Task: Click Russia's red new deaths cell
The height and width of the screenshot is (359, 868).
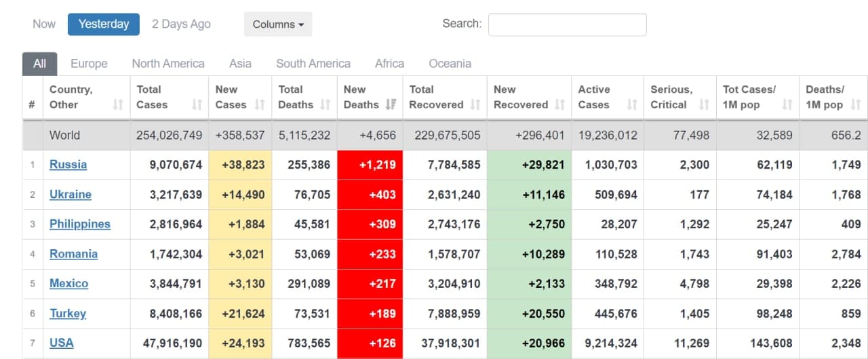Action: pyautogui.click(x=370, y=165)
